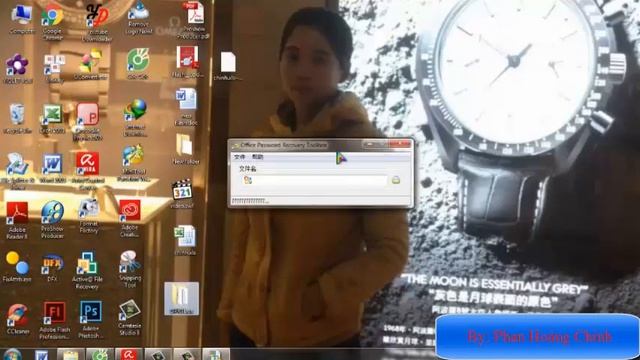Viewport: 640px width, 360px height.
Task: Select the 321 video file icon
Action: (x=182, y=193)
